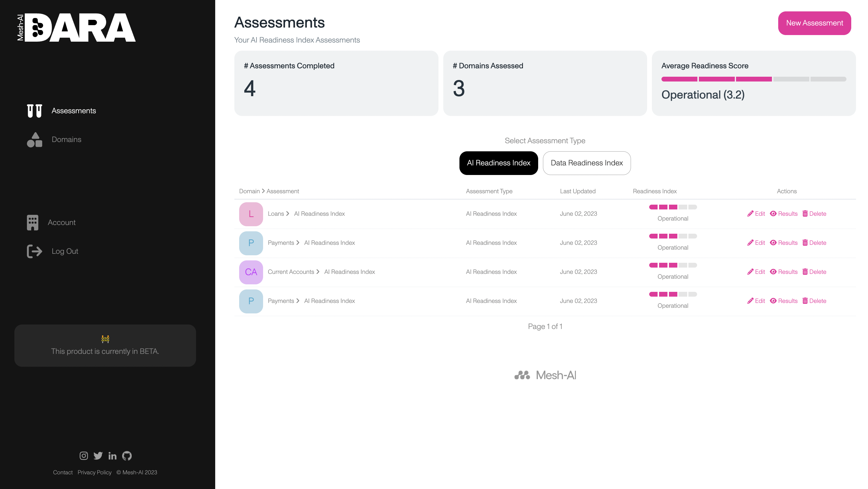Select the Assessments test tube icon
Viewport: 868px width, 489px height.
(34, 111)
